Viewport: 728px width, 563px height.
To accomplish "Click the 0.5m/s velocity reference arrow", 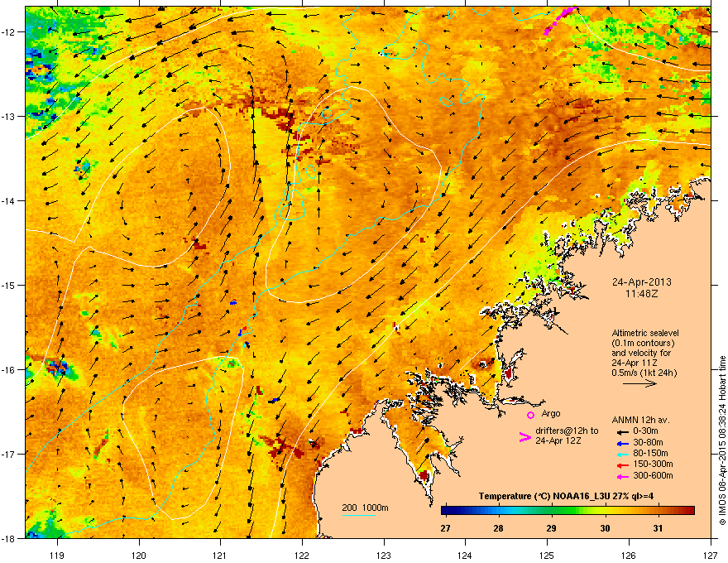I will point(639,383).
